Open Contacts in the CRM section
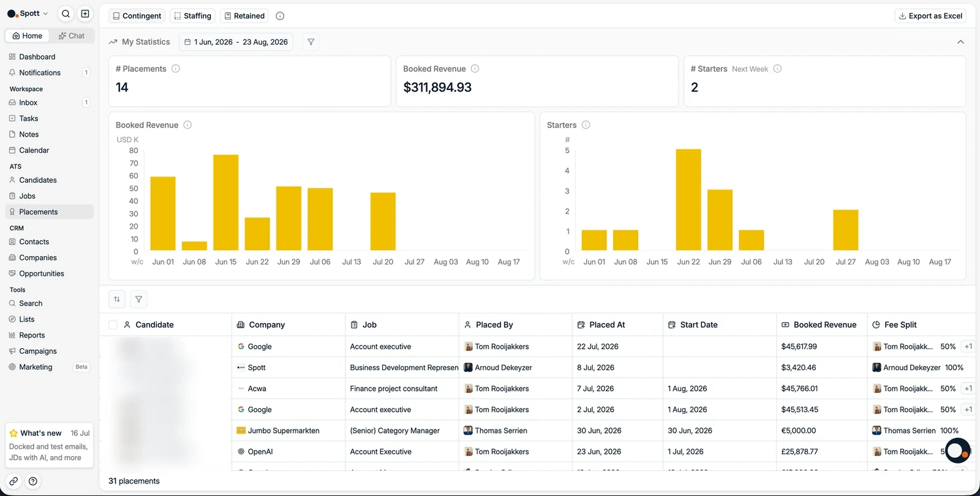 tap(49, 242)
